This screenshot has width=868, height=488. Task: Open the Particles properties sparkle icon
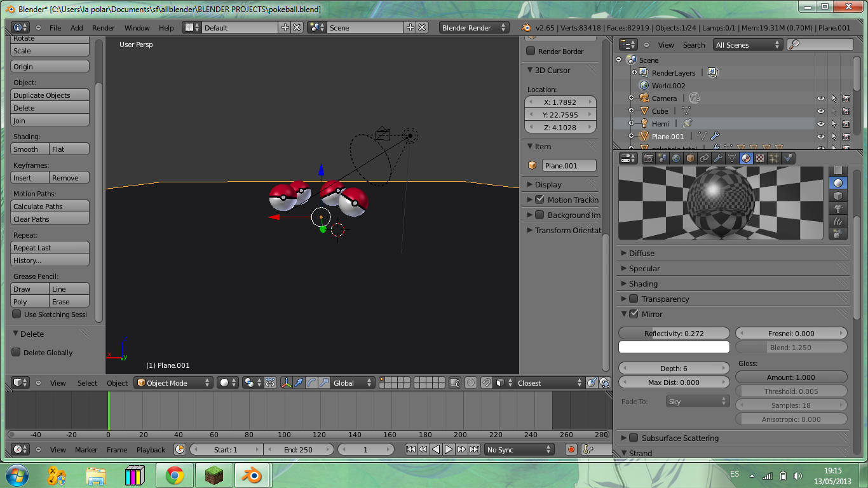[x=774, y=158]
